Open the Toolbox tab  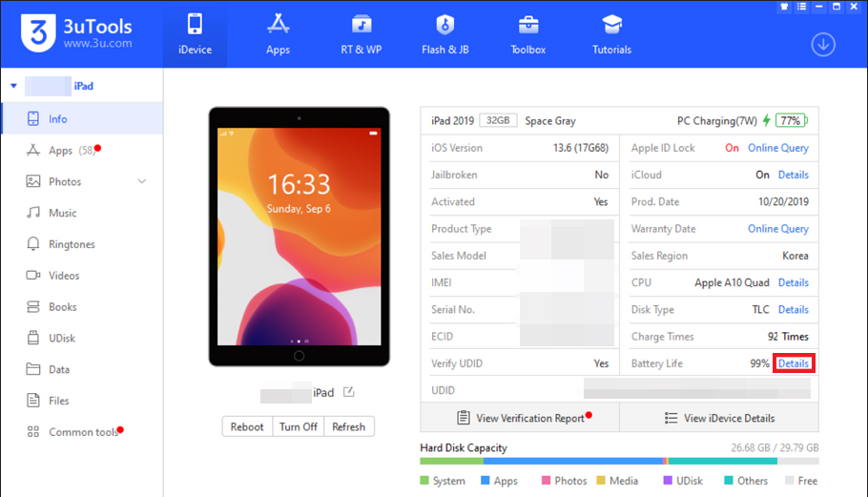tap(528, 34)
